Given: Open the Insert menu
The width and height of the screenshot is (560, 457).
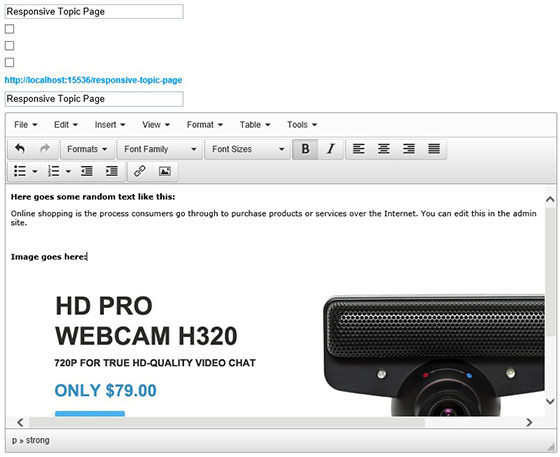Looking at the screenshot, I should [x=110, y=125].
